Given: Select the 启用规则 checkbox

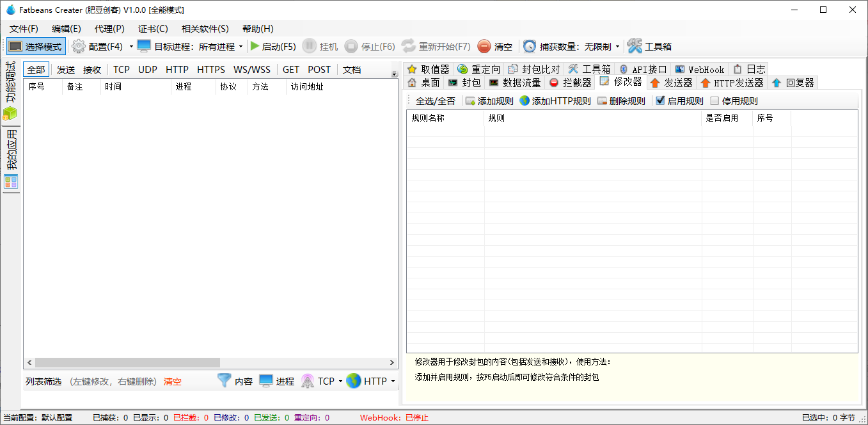Looking at the screenshot, I should coord(661,101).
